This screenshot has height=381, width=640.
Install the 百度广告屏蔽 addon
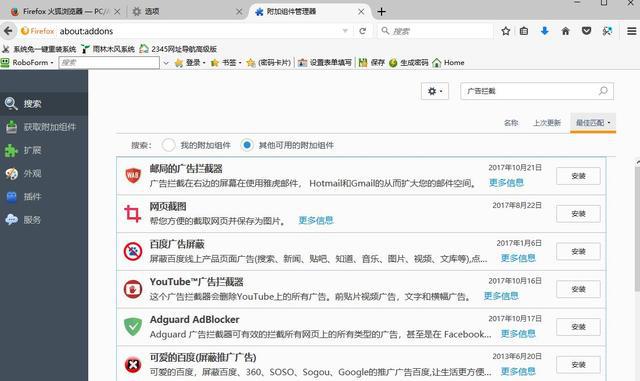pos(578,252)
